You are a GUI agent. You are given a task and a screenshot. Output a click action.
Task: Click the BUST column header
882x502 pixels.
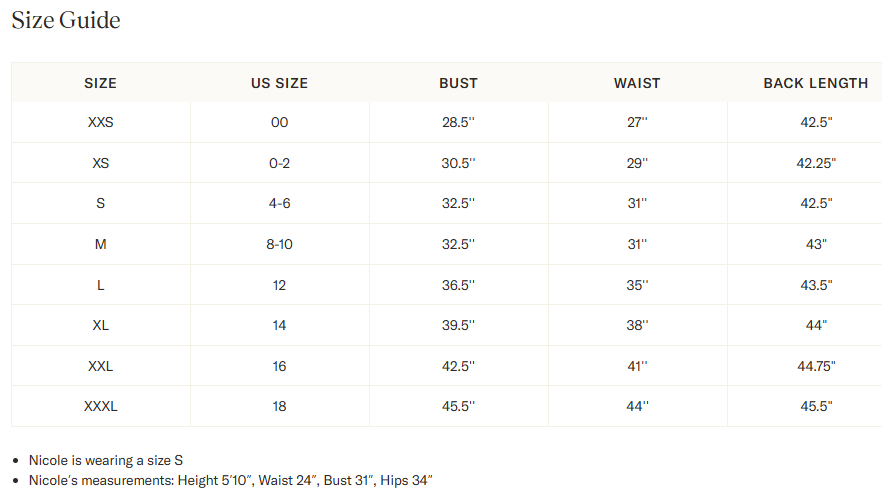click(x=458, y=83)
